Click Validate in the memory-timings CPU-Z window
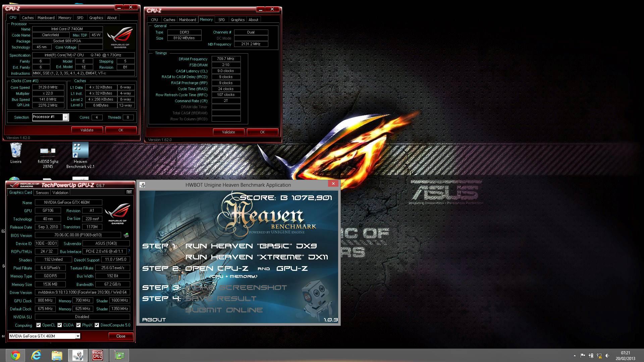Image resolution: width=644 pixels, height=362 pixels. coord(228,132)
